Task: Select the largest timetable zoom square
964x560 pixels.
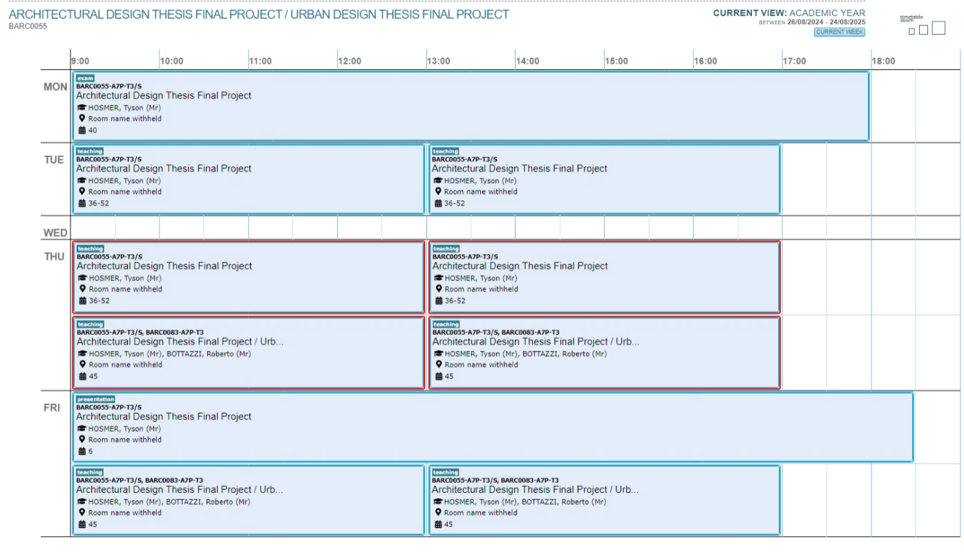Action: [x=938, y=28]
